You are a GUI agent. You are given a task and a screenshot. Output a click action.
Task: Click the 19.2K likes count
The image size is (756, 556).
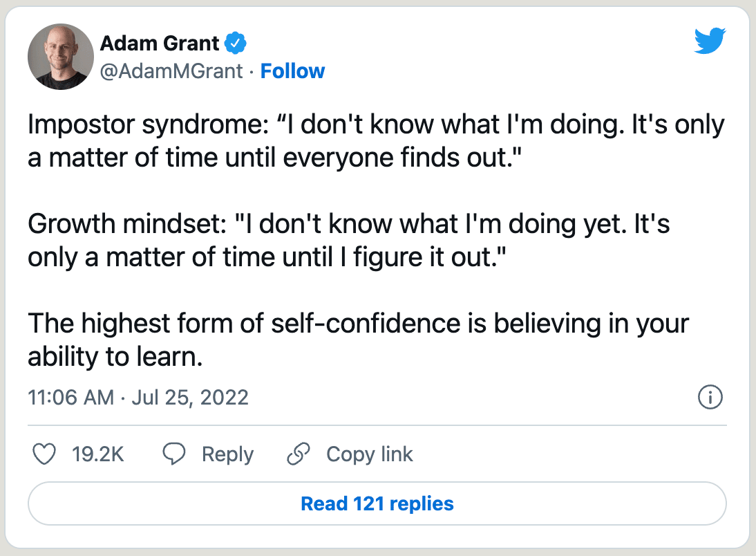97,454
